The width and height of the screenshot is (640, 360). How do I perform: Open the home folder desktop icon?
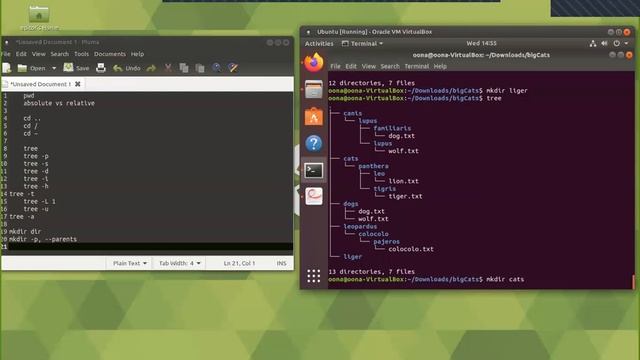[x=39, y=15]
